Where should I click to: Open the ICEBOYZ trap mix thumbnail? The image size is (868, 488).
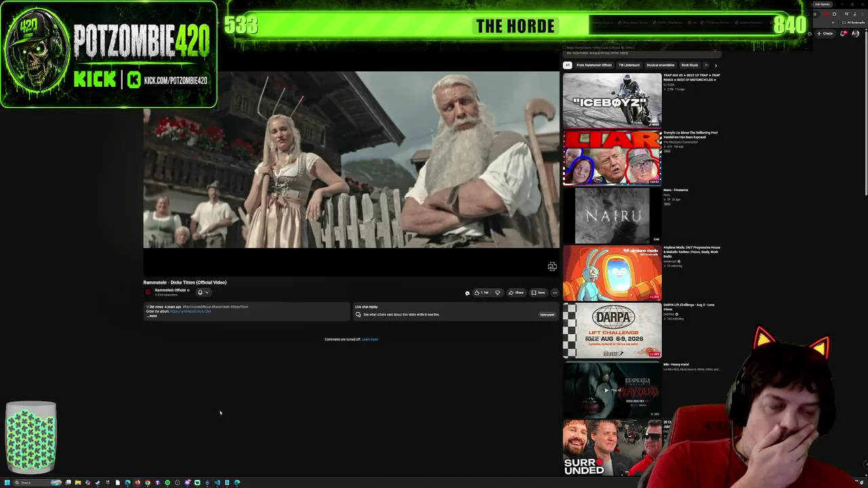tap(612, 100)
